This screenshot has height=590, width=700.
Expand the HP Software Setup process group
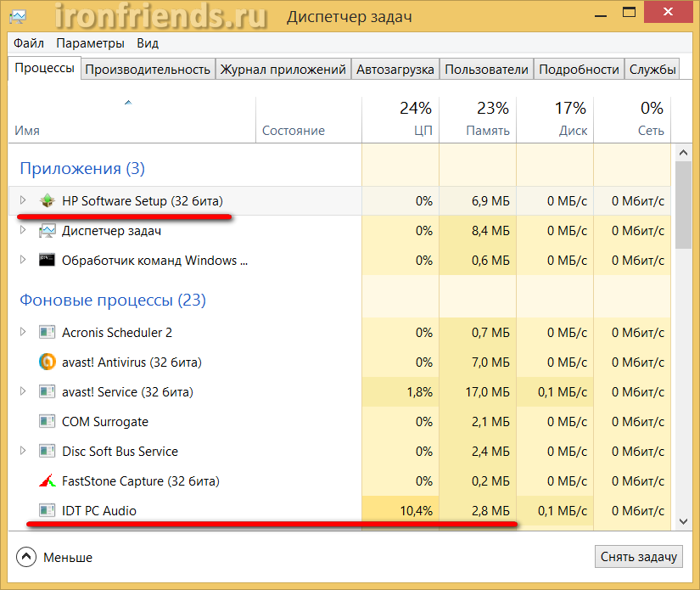click(23, 201)
